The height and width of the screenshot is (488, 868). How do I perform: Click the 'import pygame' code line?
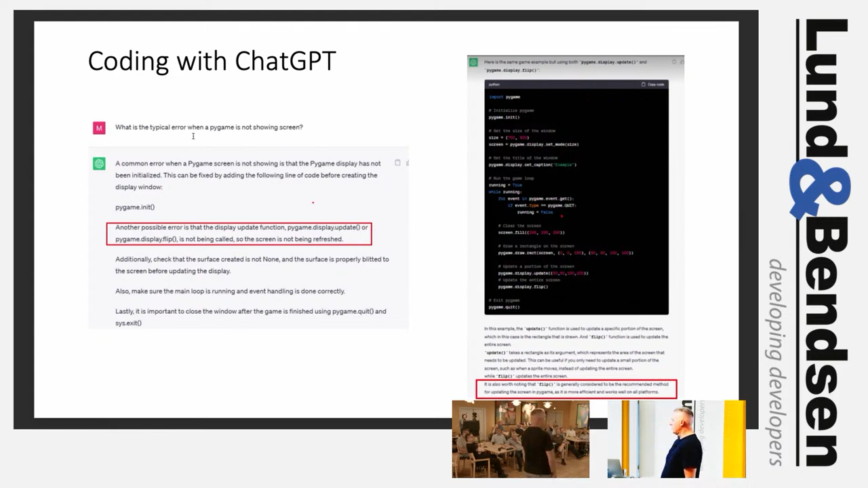tap(505, 97)
